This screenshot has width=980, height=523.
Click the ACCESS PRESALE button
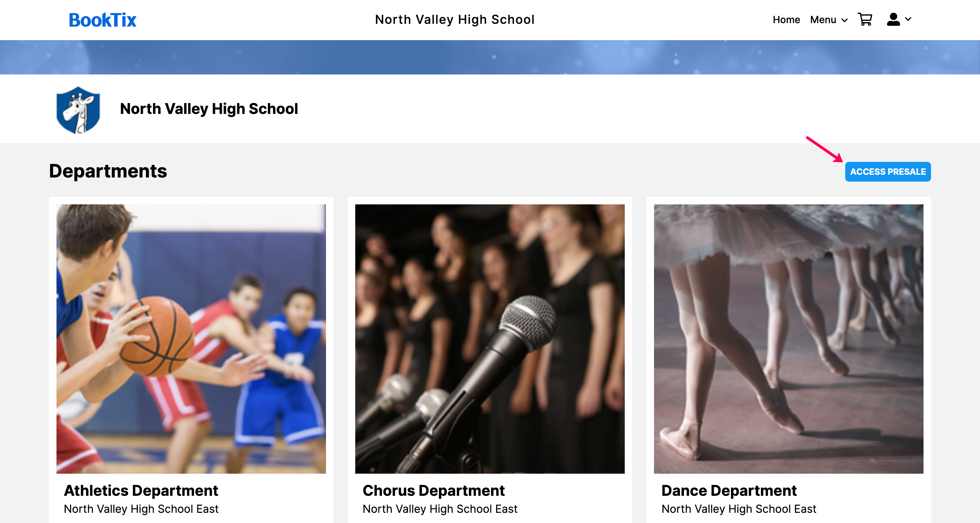point(887,172)
